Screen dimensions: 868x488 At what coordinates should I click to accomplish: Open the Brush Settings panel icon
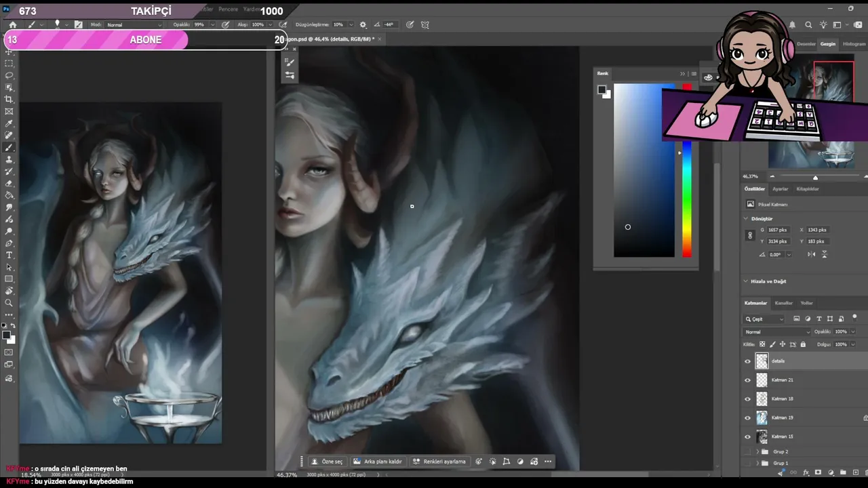(79, 25)
